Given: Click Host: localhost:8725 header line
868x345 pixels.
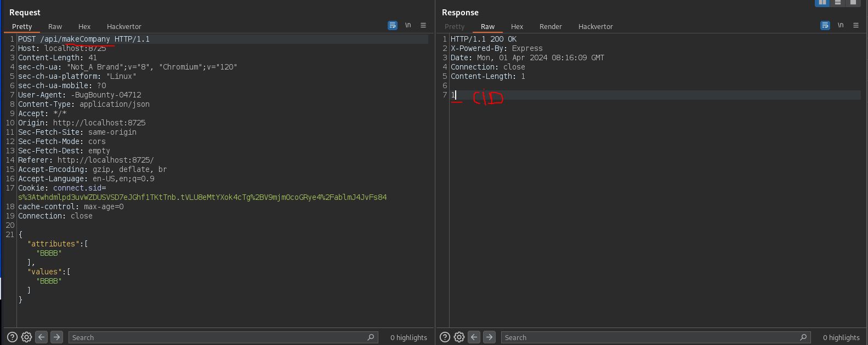Looking at the screenshot, I should [x=62, y=48].
